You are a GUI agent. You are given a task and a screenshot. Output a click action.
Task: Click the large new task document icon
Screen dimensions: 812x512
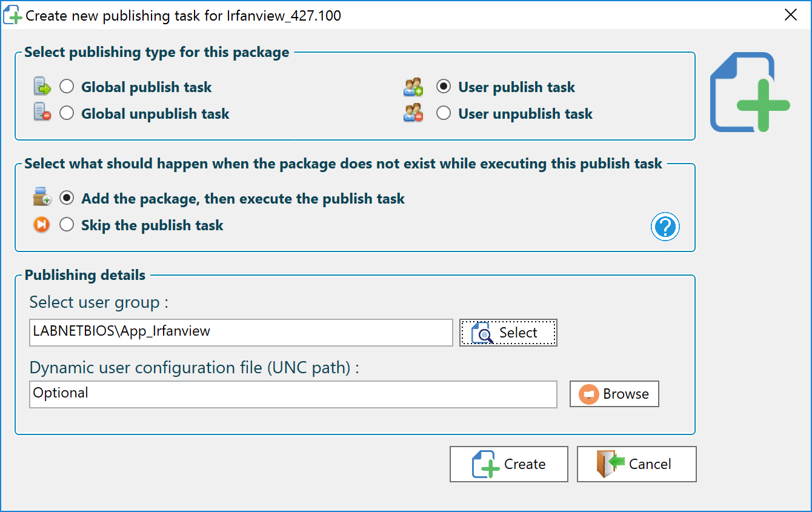click(x=749, y=93)
